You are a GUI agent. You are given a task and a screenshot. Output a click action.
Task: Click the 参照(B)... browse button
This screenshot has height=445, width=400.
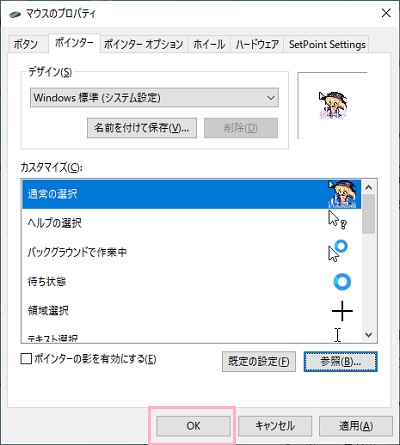coord(340,361)
